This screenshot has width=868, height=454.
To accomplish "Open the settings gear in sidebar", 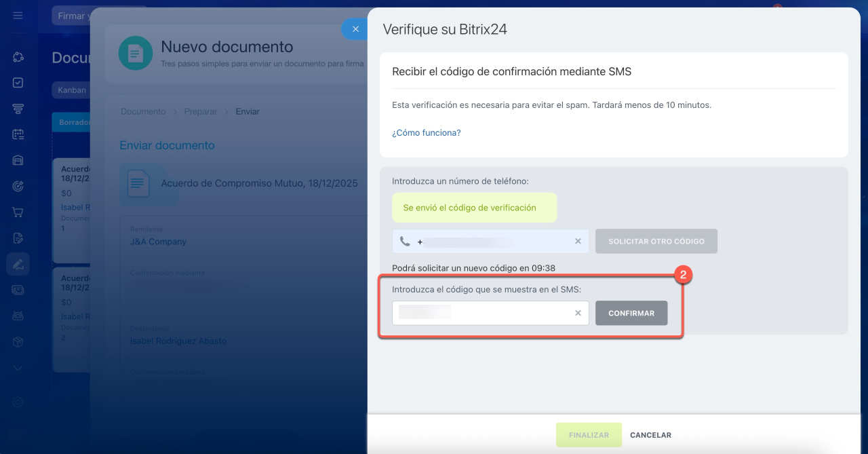I will 18,402.
